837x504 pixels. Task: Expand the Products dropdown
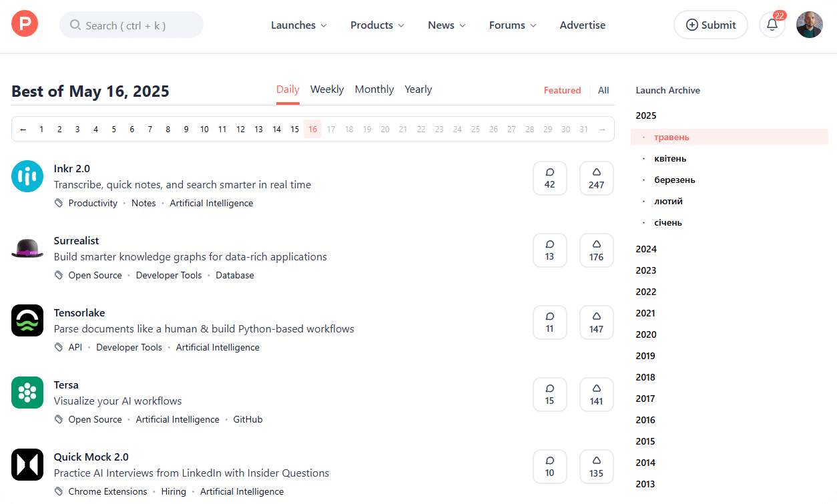pos(377,25)
